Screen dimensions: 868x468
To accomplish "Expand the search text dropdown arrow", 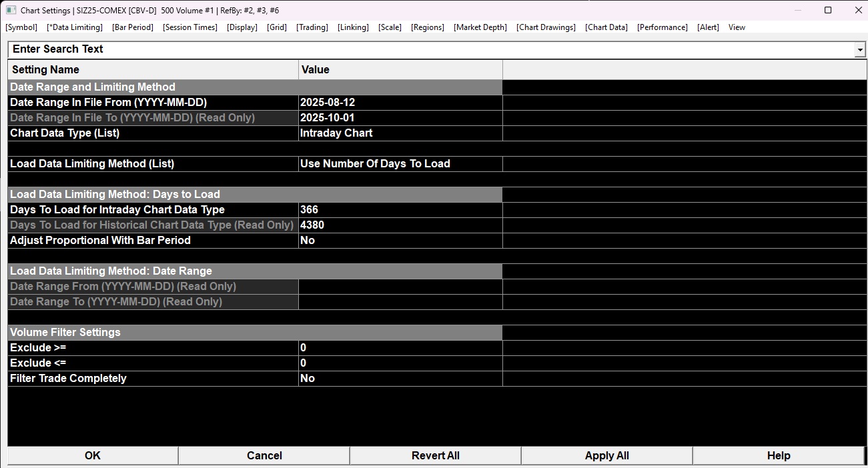I will (x=861, y=50).
